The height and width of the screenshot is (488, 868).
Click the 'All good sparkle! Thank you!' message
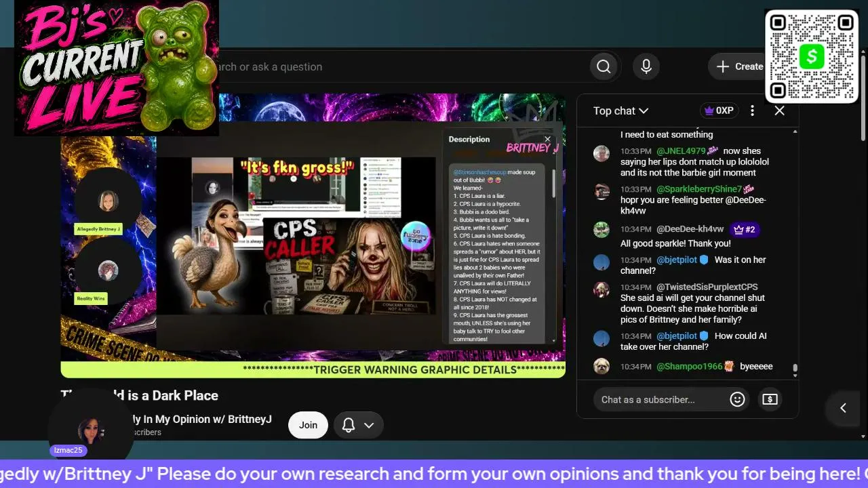(x=675, y=243)
